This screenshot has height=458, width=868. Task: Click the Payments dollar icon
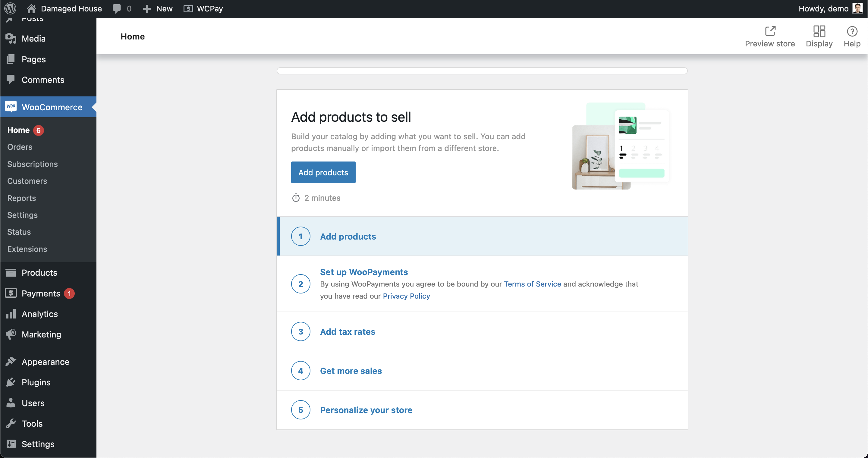[x=11, y=293]
